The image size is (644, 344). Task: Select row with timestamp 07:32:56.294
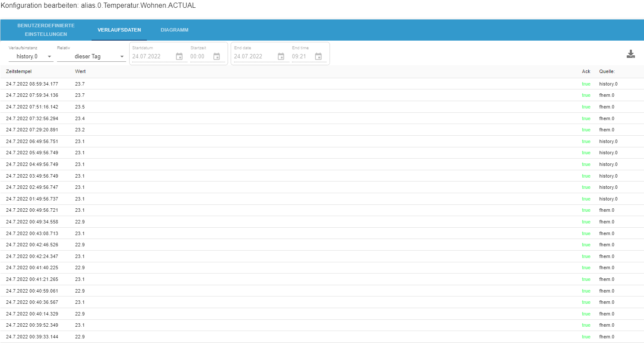pos(322,118)
